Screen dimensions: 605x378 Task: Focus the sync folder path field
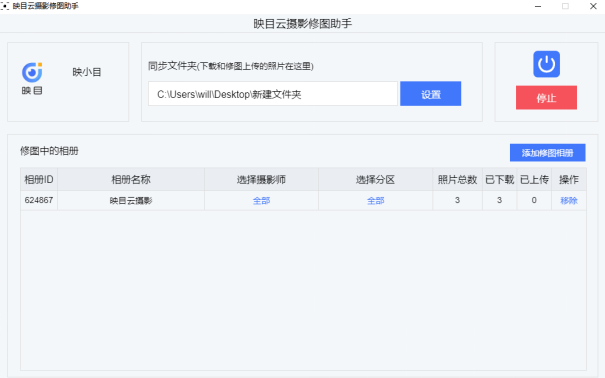click(x=273, y=94)
